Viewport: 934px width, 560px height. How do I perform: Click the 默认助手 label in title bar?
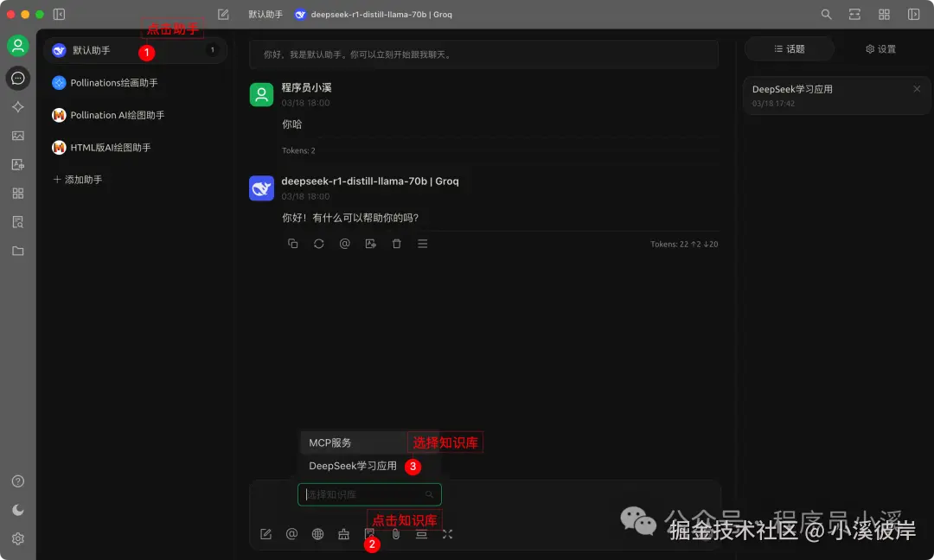tap(265, 15)
